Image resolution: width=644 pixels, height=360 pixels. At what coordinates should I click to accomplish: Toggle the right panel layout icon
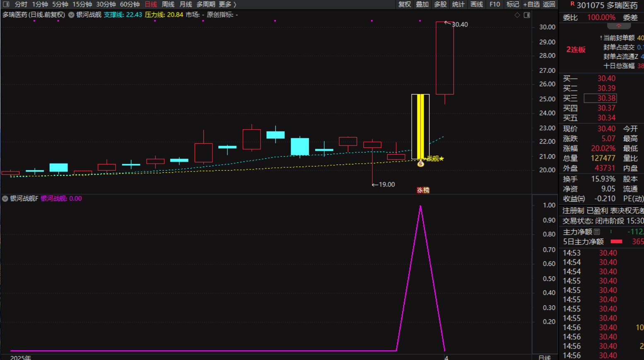tap(527, 15)
